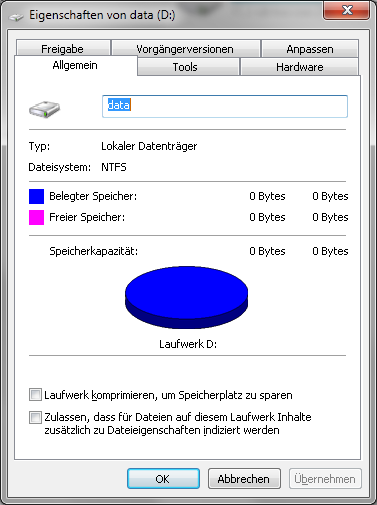This screenshot has height=505, width=377.
Task: Click the blue disk usage pie chart
Action: coord(186,297)
